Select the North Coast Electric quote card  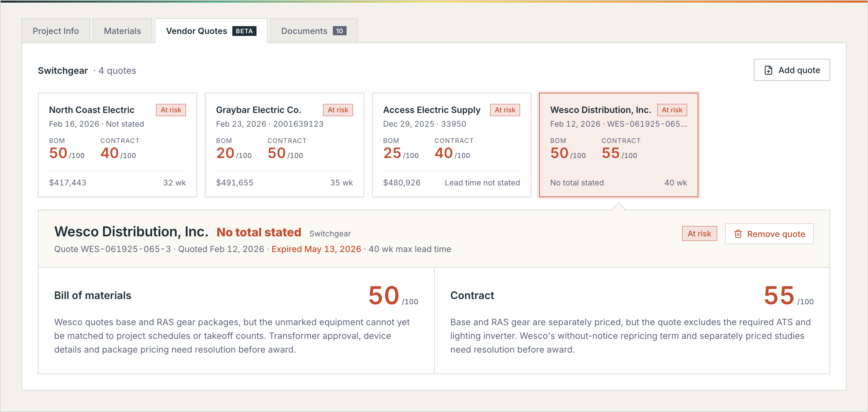(117, 145)
